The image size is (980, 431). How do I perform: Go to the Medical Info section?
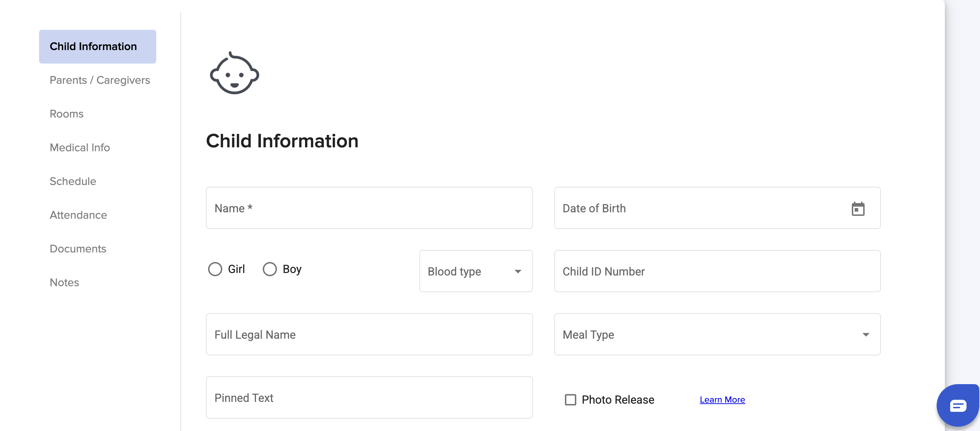(80, 148)
